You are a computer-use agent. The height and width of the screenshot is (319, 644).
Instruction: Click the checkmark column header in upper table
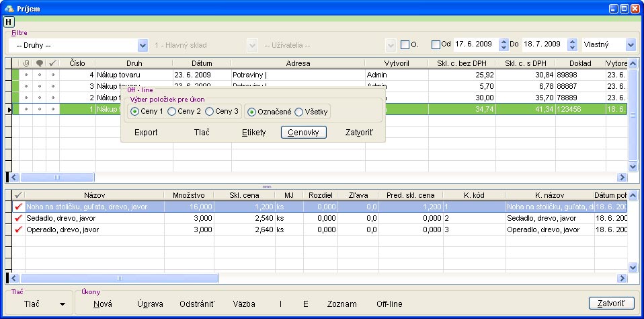pyautogui.click(x=52, y=63)
